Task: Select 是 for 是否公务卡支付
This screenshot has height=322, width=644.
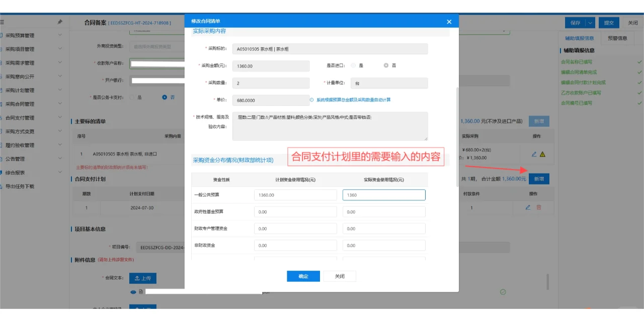Action: coord(132,97)
